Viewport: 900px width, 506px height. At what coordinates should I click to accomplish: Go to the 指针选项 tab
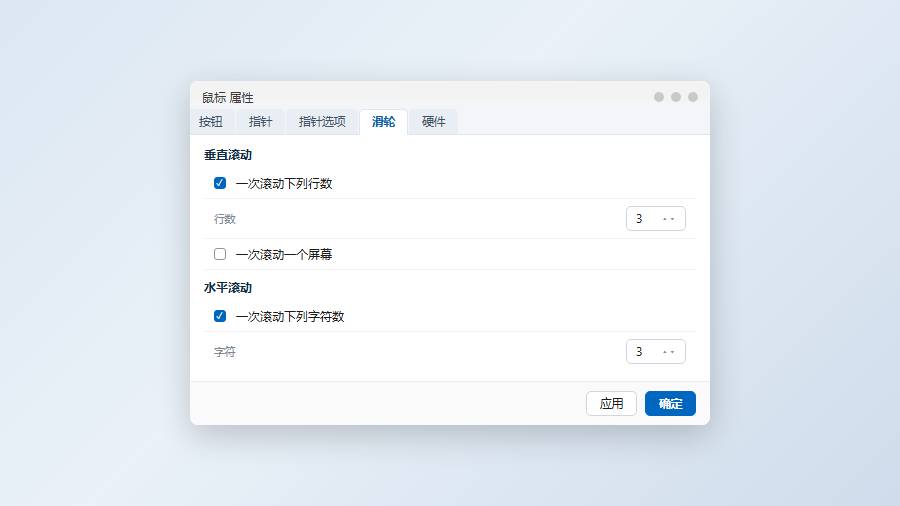tap(322, 122)
